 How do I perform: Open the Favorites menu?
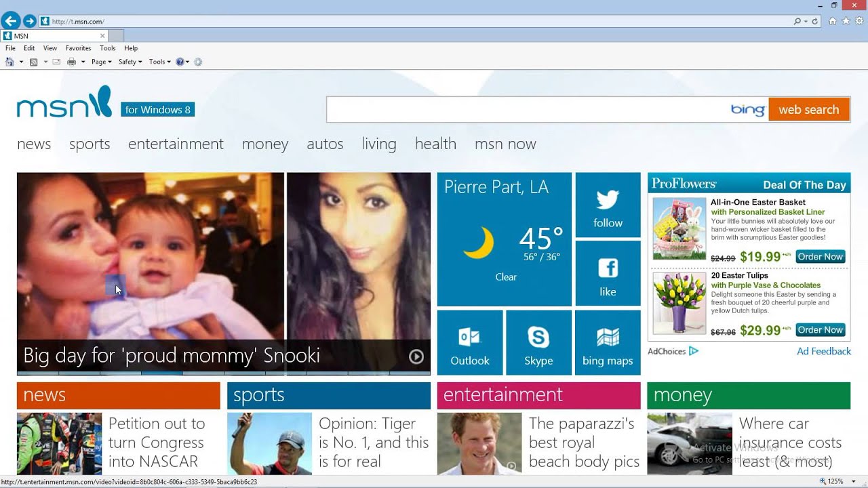point(78,48)
